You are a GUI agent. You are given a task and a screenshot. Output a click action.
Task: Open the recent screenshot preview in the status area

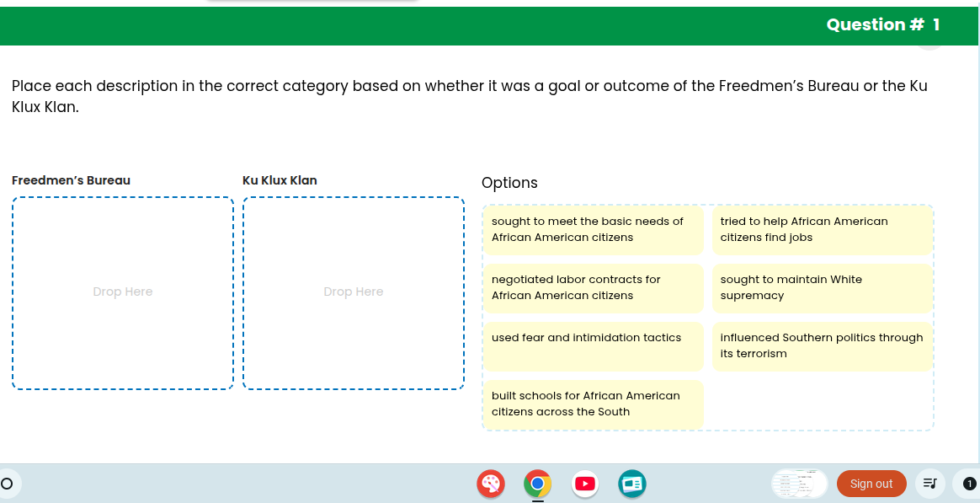coord(798,484)
